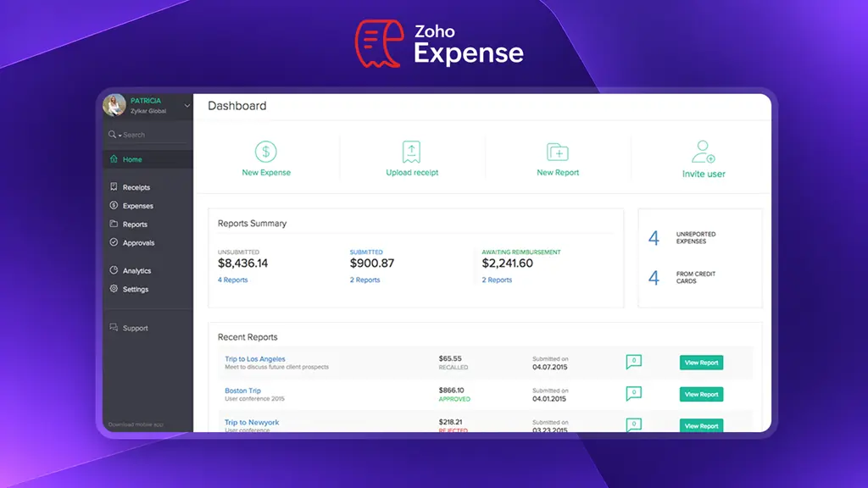Click the Approvals checkmark sidebar icon
The image size is (868, 488).
[114, 242]
